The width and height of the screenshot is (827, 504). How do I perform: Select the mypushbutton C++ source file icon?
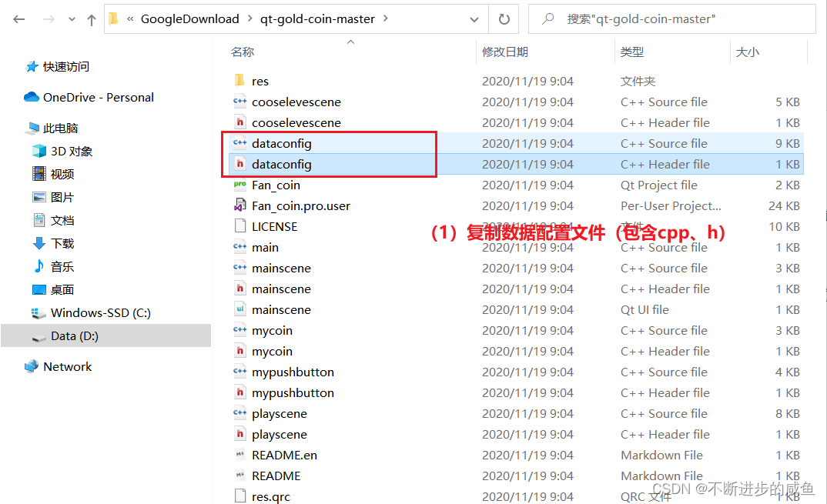point(240,371)
